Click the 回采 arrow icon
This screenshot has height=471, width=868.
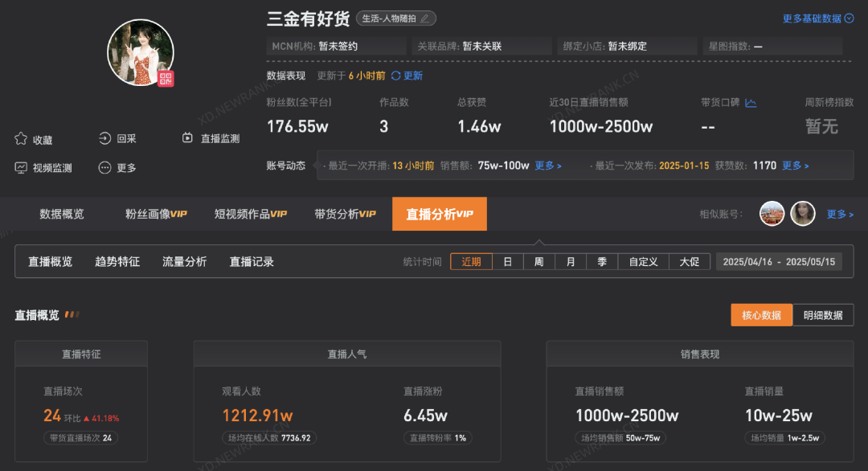click(104, 138)
